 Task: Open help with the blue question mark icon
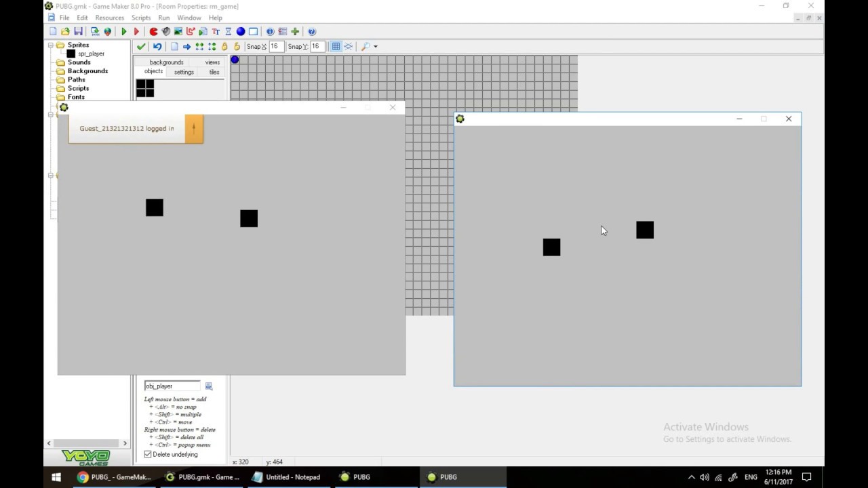pos(312,31)
